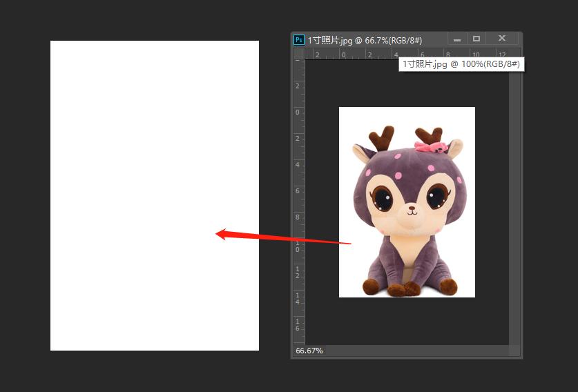This screenshot has height=392, width=578.
Task: Minimize the 1寸照片.jpg document window
Action: (x=456, y=39)
